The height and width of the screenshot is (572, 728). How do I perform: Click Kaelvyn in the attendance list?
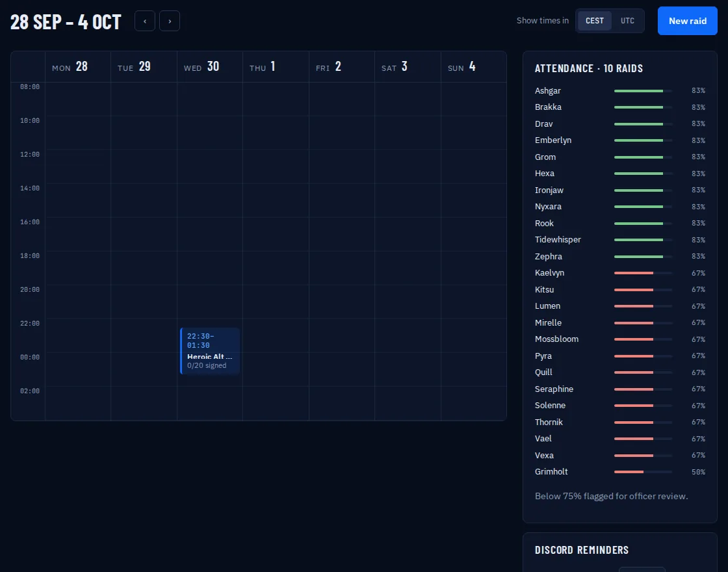(549, 273)
